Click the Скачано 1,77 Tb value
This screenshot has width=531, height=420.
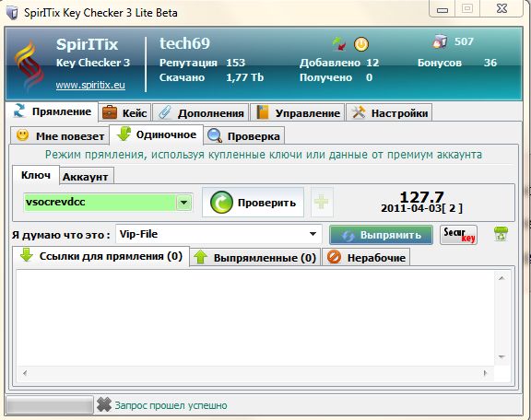(x=244, y=77)
